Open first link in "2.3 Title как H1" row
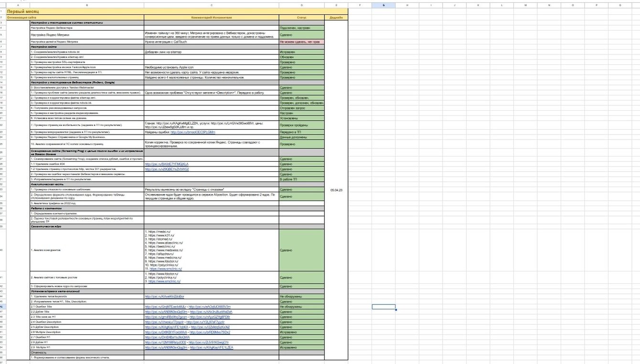Image resolution: width=640 pixels, height=364 pixels. click(x=166, y=317)
